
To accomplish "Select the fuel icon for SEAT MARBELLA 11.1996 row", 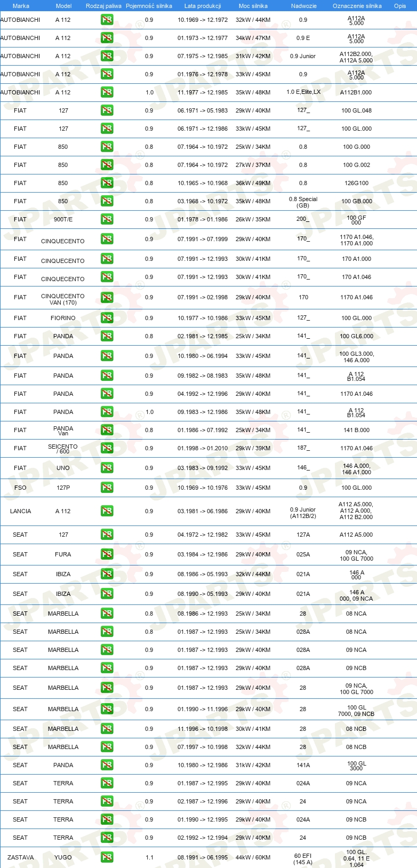I will pyautogui.click(x=107, y=729).
